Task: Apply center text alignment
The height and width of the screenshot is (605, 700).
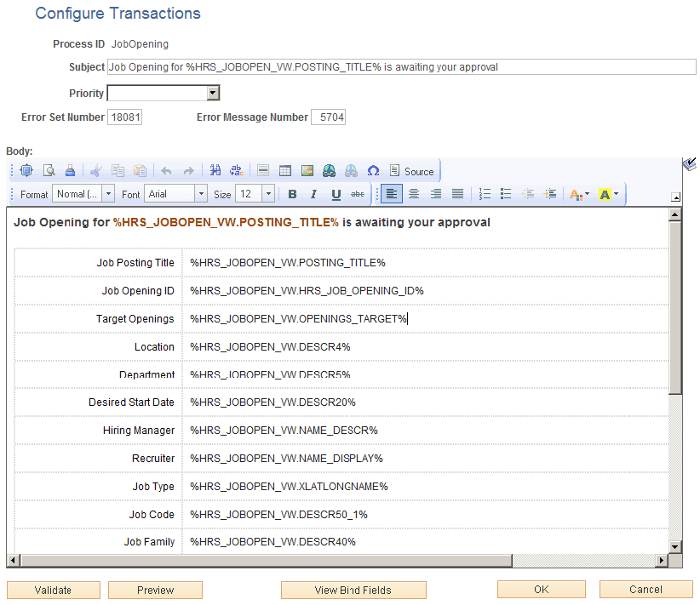Action: (x=412, y=193)
